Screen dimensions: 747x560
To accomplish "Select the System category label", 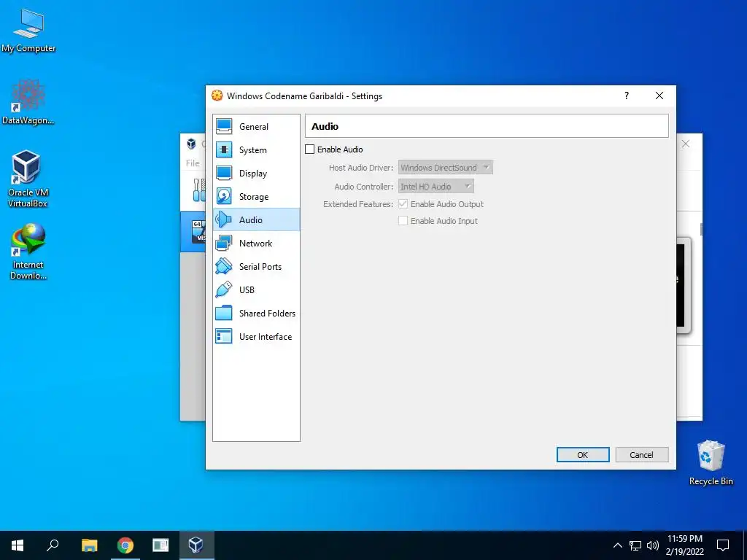I will pyautogui.click(x=253, y=150).
